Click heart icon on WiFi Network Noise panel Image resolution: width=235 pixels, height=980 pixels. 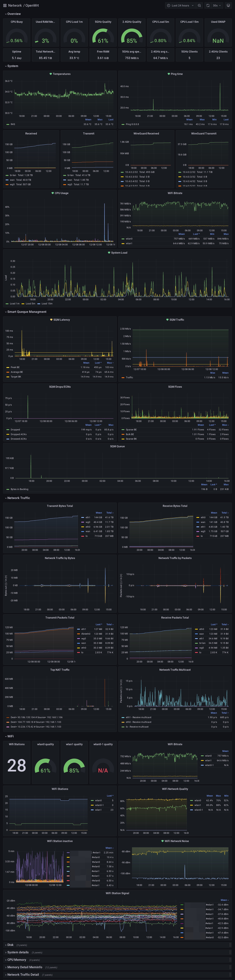point(162,841)
